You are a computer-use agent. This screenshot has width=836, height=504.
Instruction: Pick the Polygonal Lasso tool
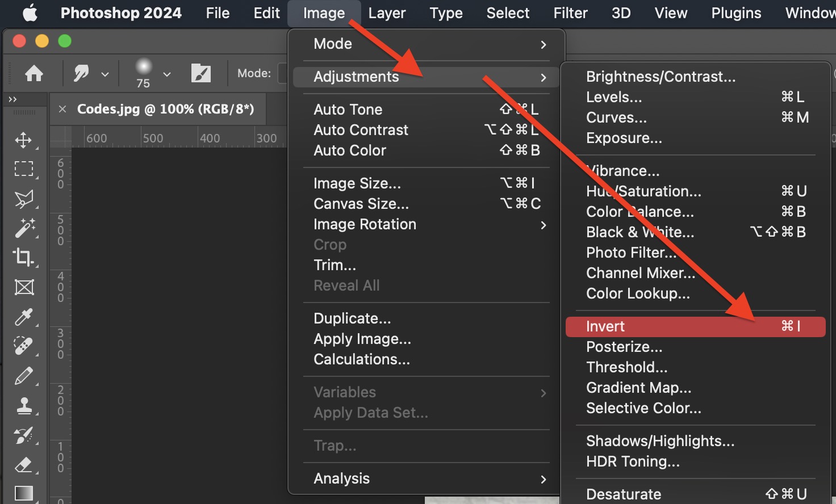point(23,199)
